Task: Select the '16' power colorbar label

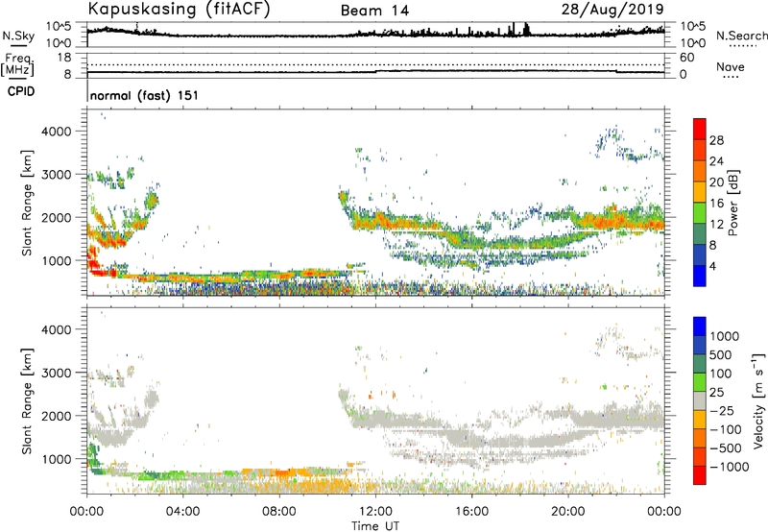Action: click(x=716, y=204)
